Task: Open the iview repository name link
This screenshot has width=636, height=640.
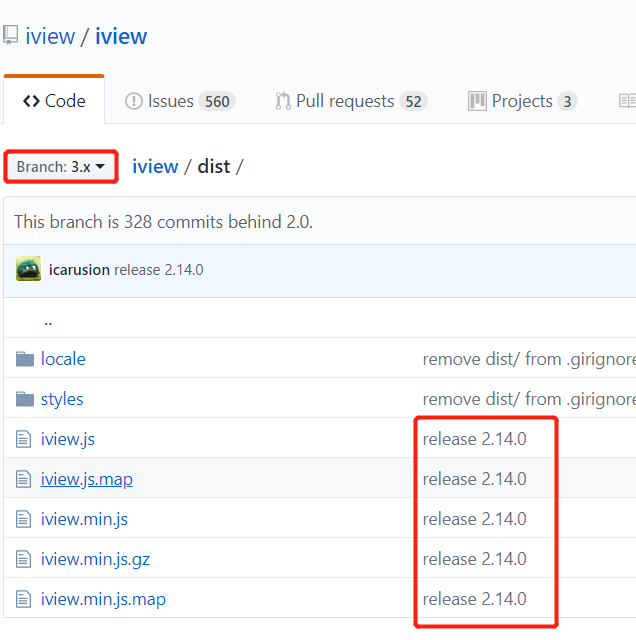Action: pyautogui.click(x=121, y=37)
